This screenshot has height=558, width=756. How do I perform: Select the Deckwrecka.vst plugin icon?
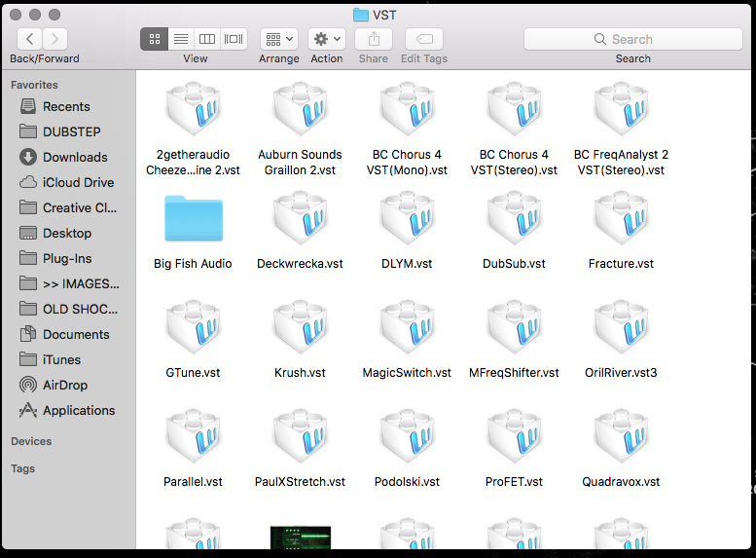click(300, 218)
